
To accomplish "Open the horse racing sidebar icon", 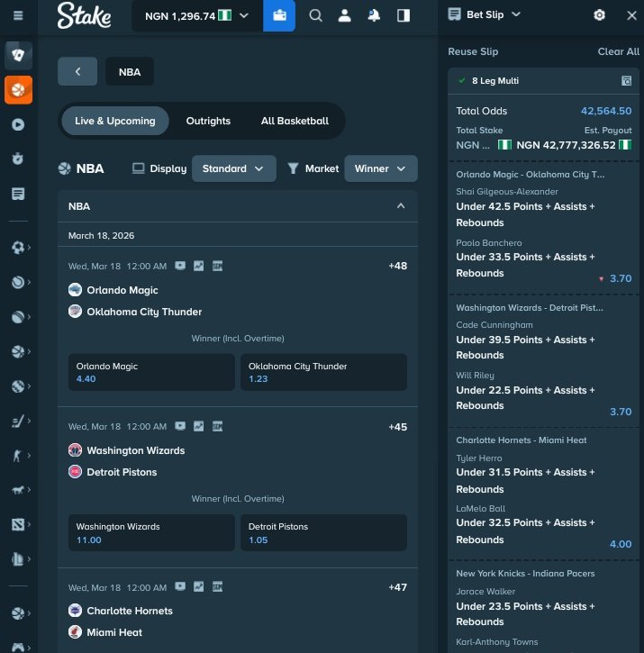I will click(17, 490).
